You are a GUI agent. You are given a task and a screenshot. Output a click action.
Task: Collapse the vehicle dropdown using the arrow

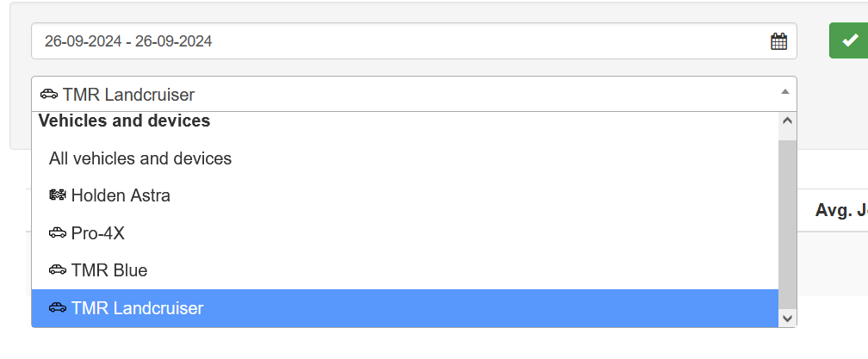point(784,92)
